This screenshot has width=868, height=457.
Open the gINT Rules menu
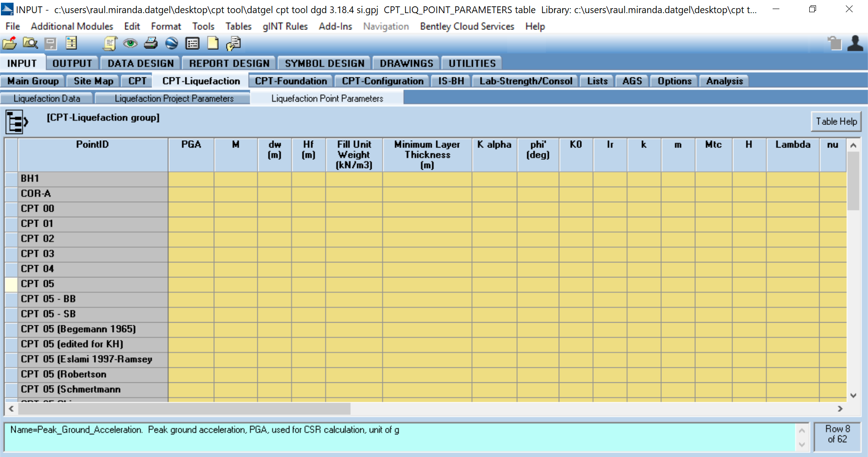click(x=285, y=26)
